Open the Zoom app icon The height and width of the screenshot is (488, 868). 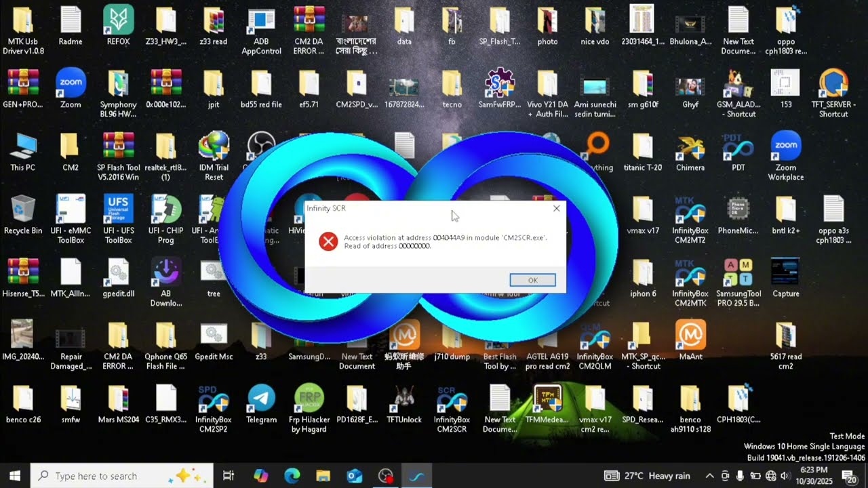(71, 89)
